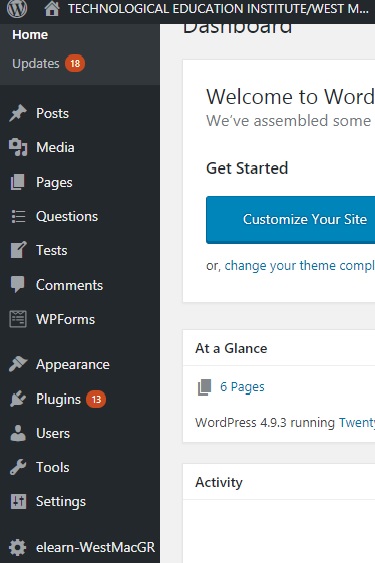Viewport: 375px width, 563px height.
Task: Click the home site icon
Action: point(52,9)
